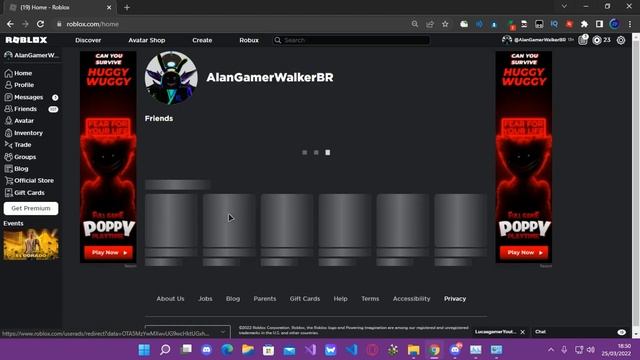The height and width of the screenshot is (360, 640).
Task: Open the Parents footer link
Action: [264, 299]
